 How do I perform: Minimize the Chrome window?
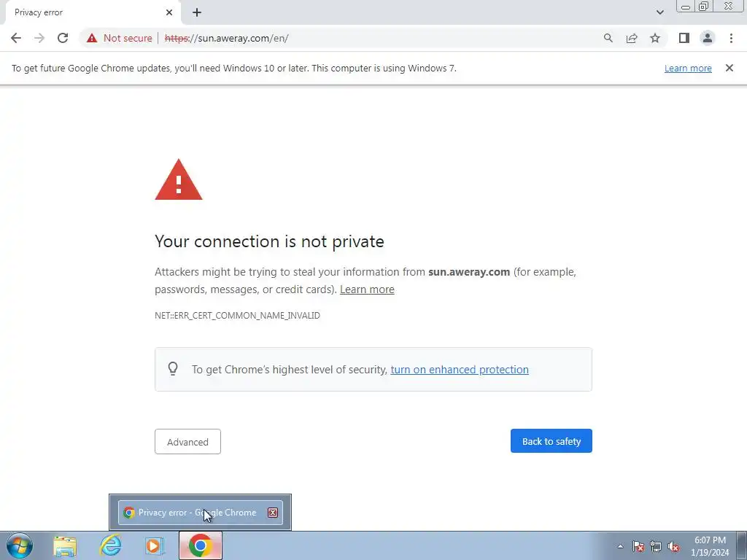[x=686, y=7]
